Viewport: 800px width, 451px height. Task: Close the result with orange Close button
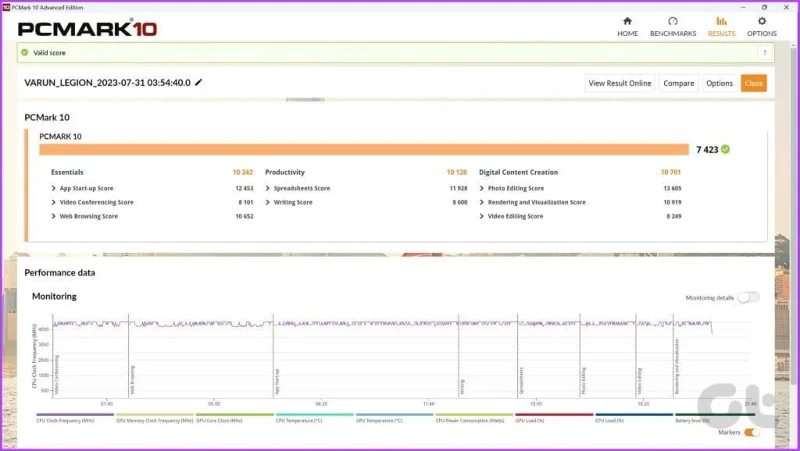753,83
